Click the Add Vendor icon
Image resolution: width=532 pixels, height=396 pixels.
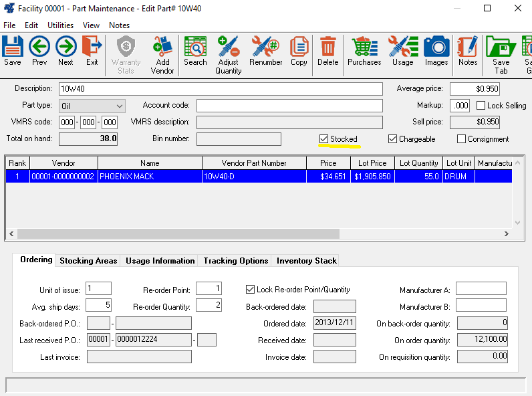162,54
